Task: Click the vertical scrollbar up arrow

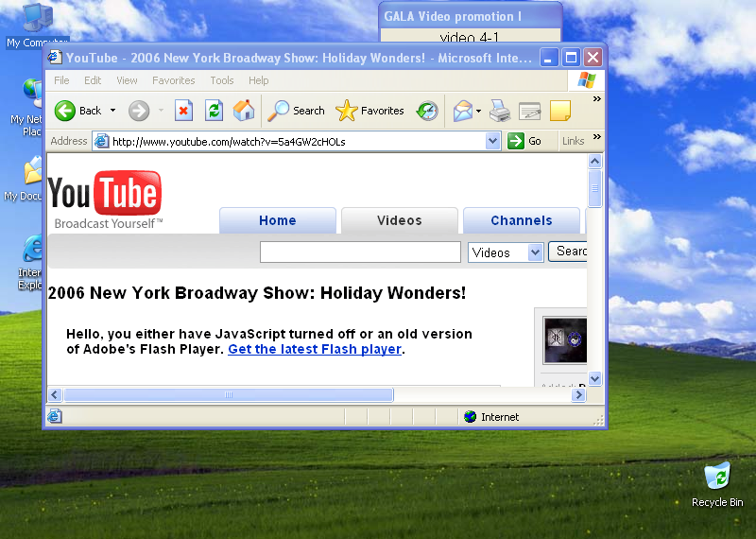Action: tap(595, 161)
